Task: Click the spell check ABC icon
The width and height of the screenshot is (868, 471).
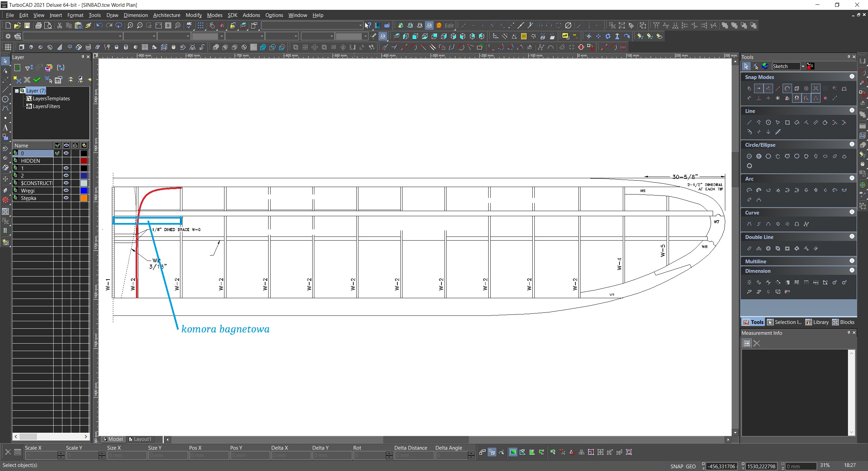Action: coord(189,25)
